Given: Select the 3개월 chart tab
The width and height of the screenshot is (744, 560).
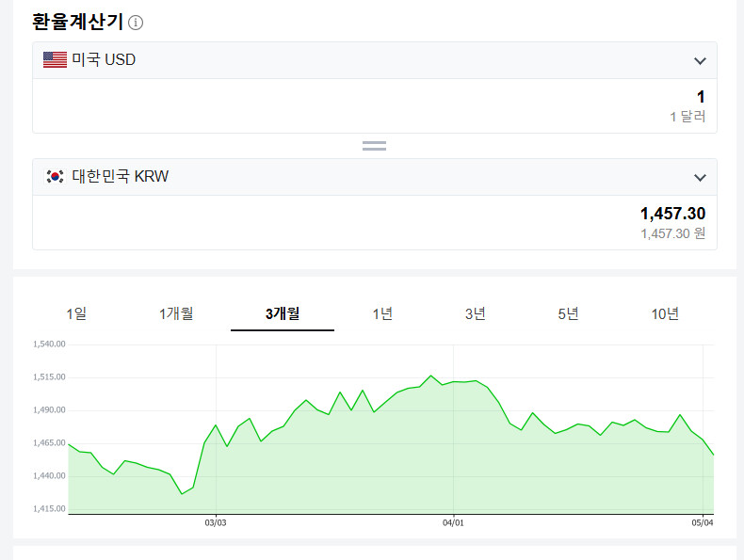Looking at the screenshot, I should (x=283, y=313).
